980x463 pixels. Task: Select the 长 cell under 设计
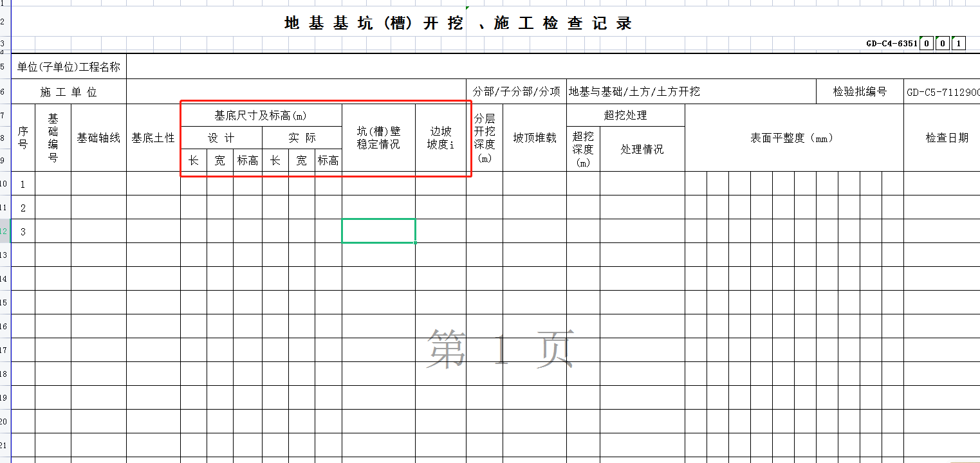(194, 161)
